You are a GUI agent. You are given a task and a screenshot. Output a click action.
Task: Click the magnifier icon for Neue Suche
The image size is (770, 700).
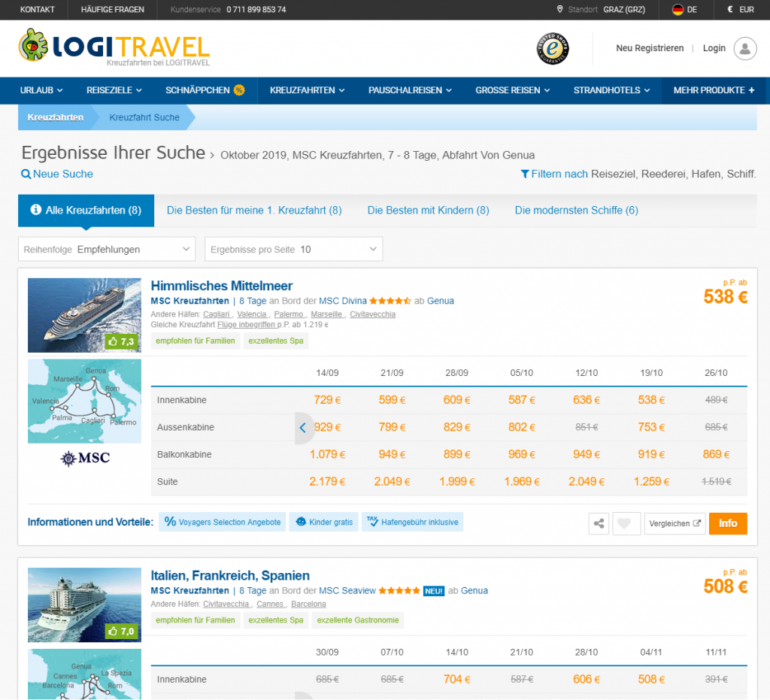(x=26, y=174)
